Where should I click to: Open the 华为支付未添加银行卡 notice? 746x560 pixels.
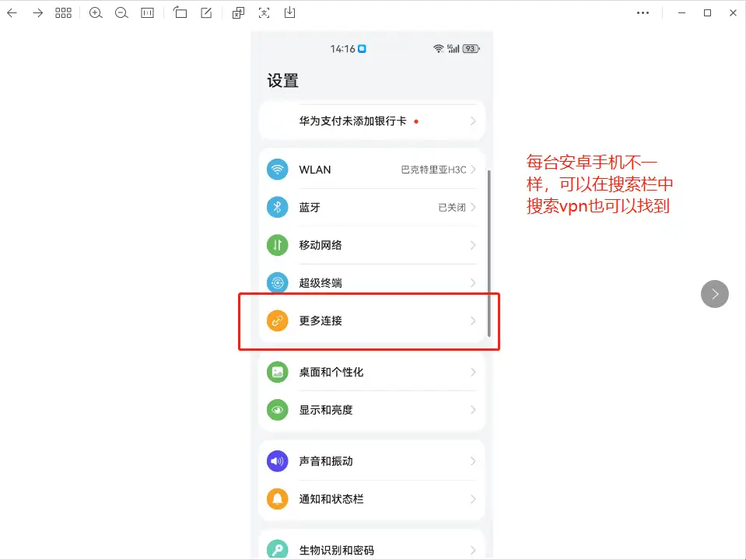[372, 121]
